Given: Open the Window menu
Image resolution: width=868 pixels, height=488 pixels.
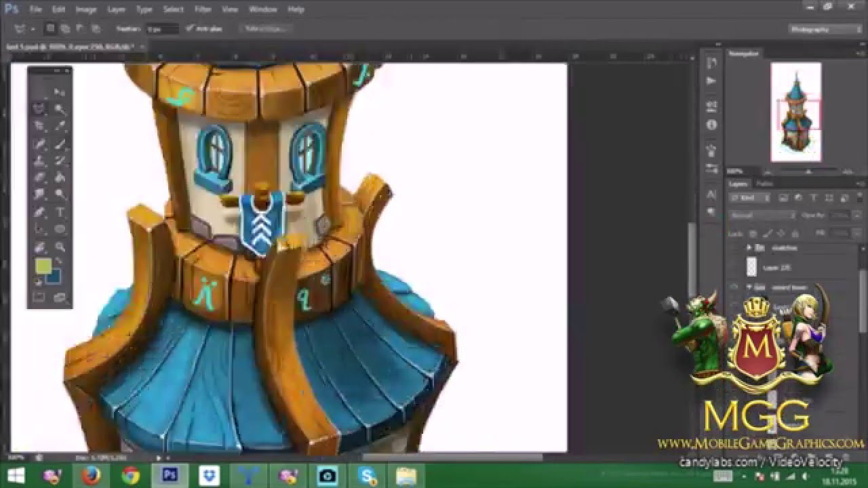Looking at the screenshot, I should tap(262, 9).
